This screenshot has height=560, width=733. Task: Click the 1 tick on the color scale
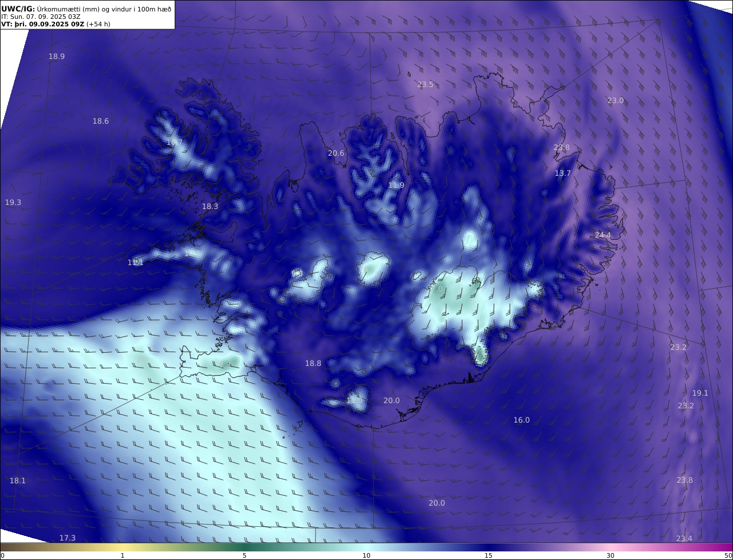pos(123,555)
